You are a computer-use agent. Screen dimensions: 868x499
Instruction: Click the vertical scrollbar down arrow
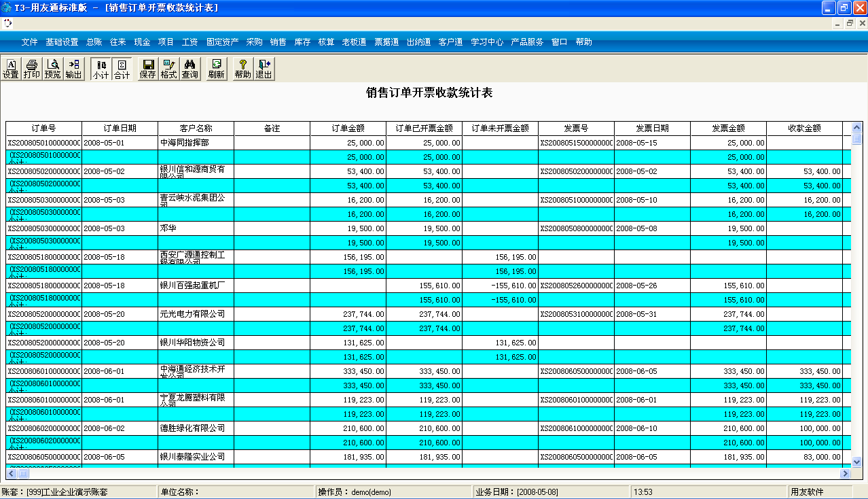(x=856, y=462)
